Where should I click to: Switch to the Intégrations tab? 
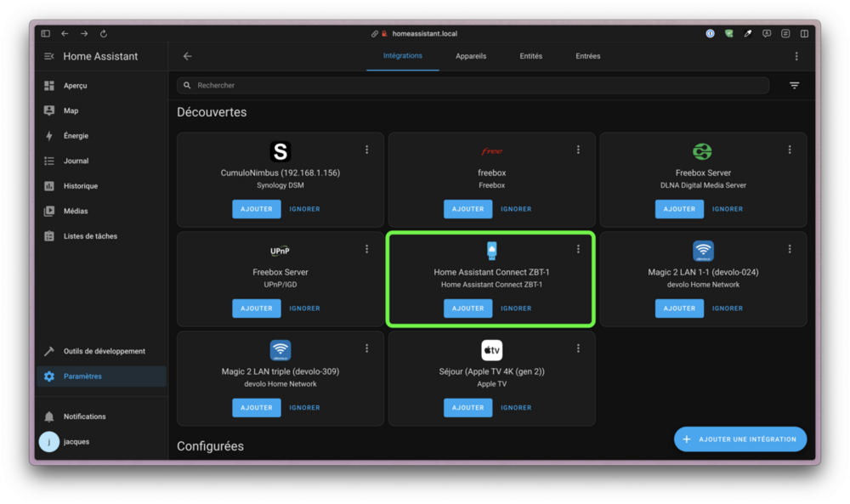click(x=403, y=56)
